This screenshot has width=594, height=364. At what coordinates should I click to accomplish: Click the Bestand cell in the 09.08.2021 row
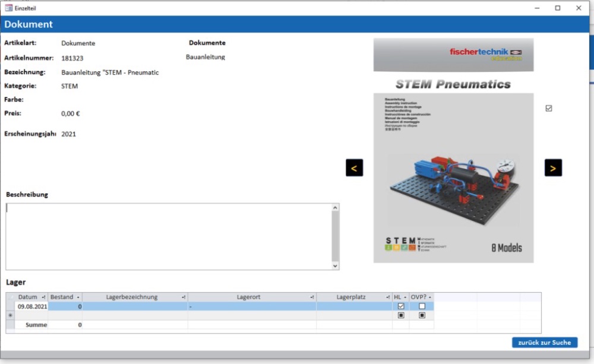(x=65, y=306)
